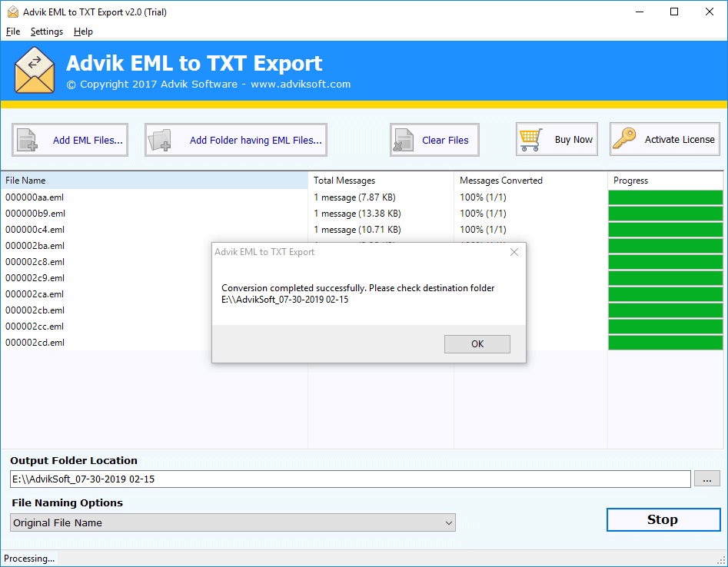Image resolution: width=728 pixels, height=567 pixels.
Task: Click the title bar envelope app icon
Action: coord(13,12)
